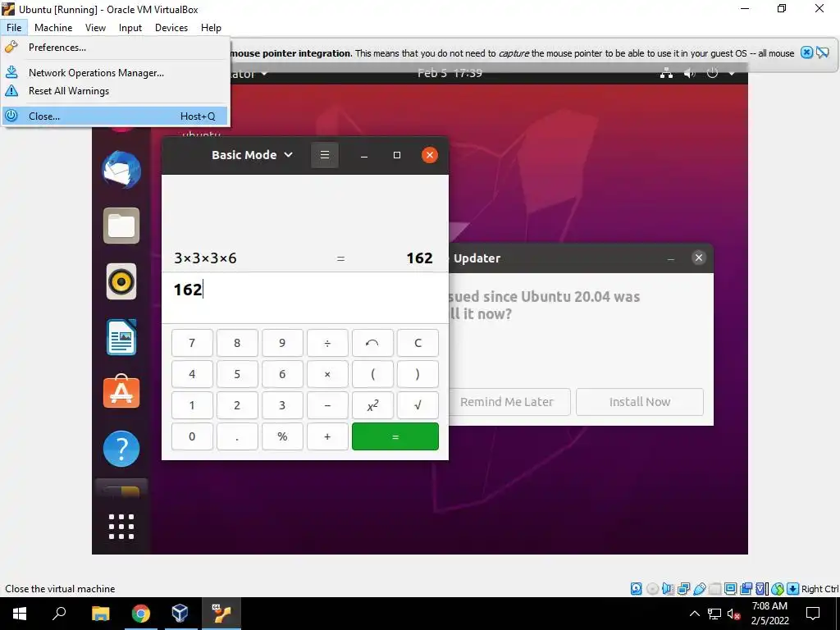This screenshot has height=630, width=840.
Task: Open Windows taskbar search
Action: click(x=59, y=614)
